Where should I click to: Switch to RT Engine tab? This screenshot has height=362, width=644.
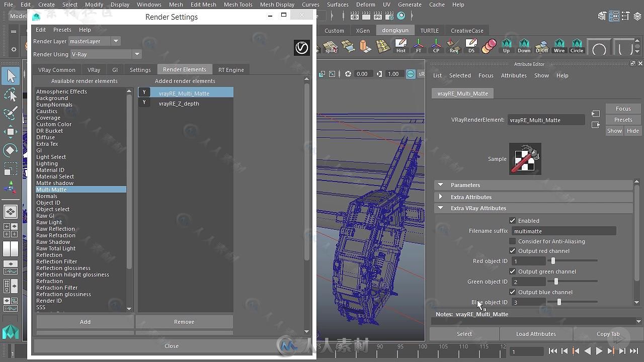point(231,70)
